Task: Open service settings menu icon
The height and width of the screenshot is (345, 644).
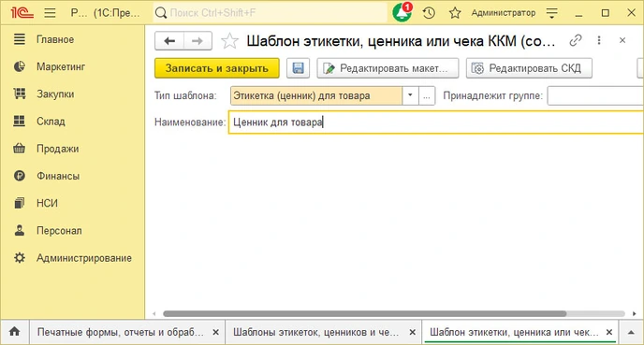Action: point(551,13)
